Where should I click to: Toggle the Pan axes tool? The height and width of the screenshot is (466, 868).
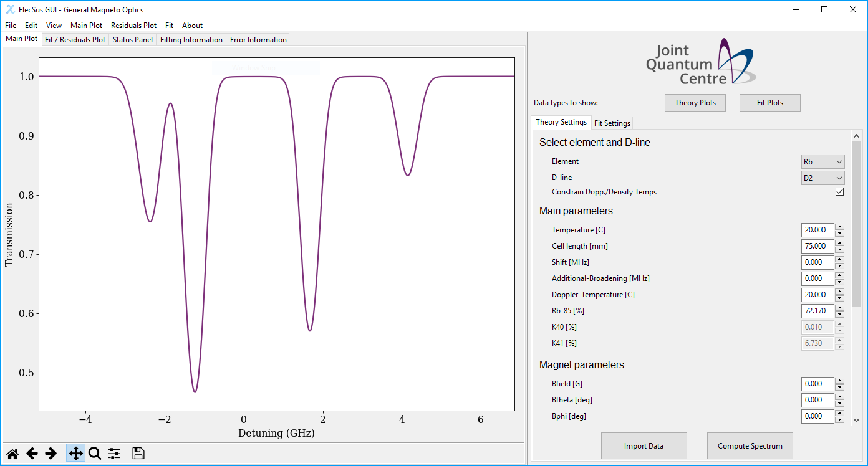[x=75, y=454]
